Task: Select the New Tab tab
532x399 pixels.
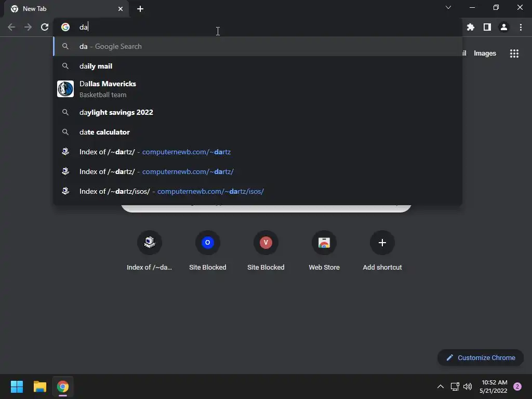Action: (66, 9)
